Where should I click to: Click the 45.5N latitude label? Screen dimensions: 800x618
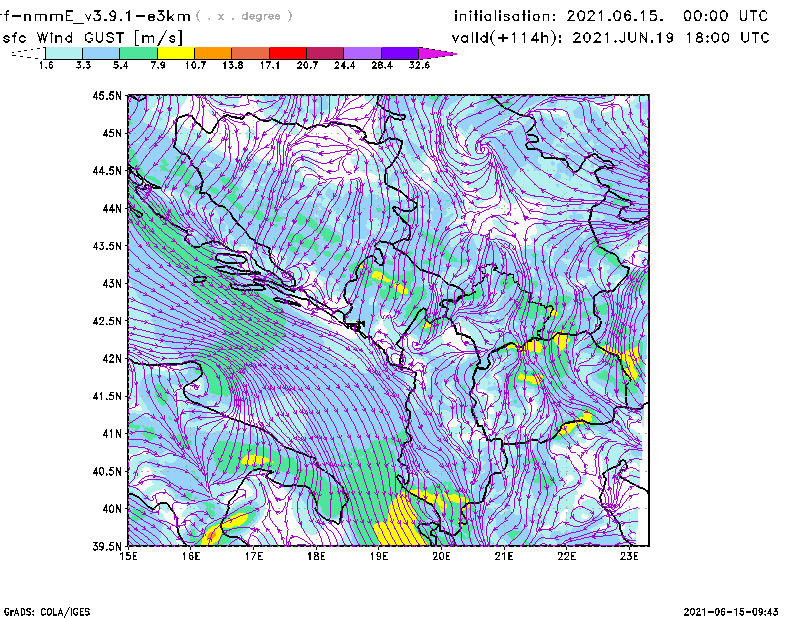[107, 95]
